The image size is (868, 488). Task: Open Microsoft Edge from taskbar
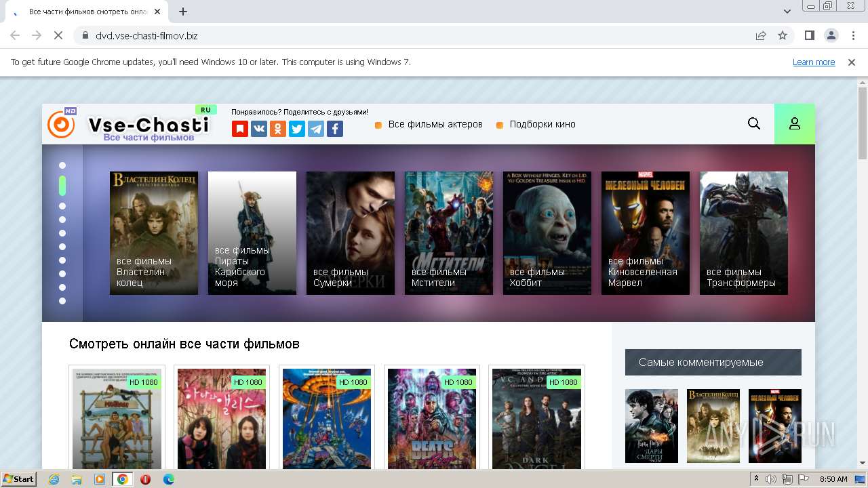pyautogui.click(x=168, y=479)
